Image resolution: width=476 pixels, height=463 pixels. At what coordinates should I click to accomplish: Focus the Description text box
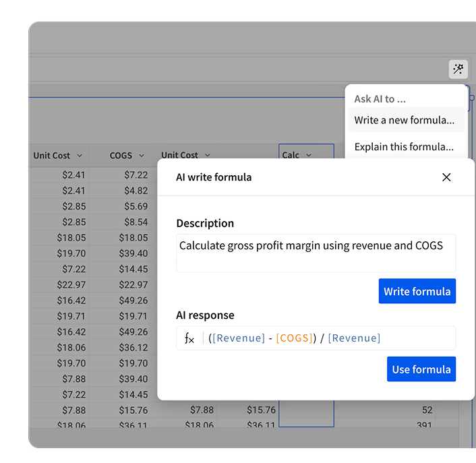[316, 253]
